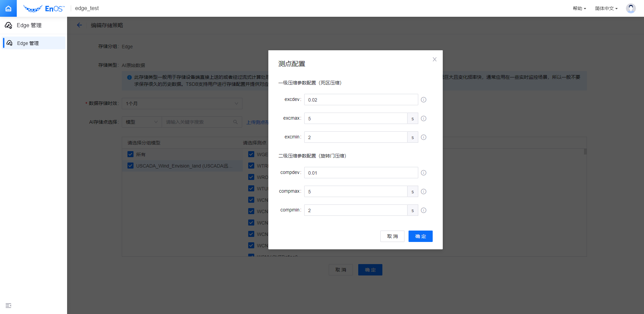Toggle the 所有 checkbox
The image size is (644, 314).
pyautogui.click(x=130, y=154)
